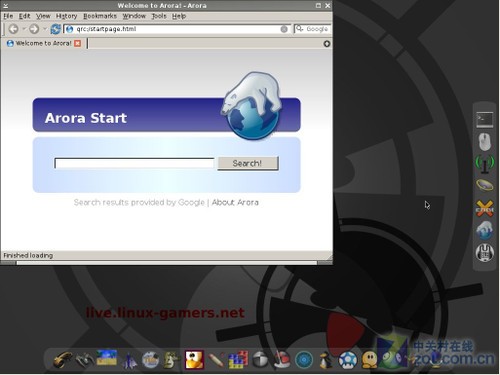The image size is (500, 375).
Task: Launch Arora polar bear icon in side dock
Action: coord(485,230)
